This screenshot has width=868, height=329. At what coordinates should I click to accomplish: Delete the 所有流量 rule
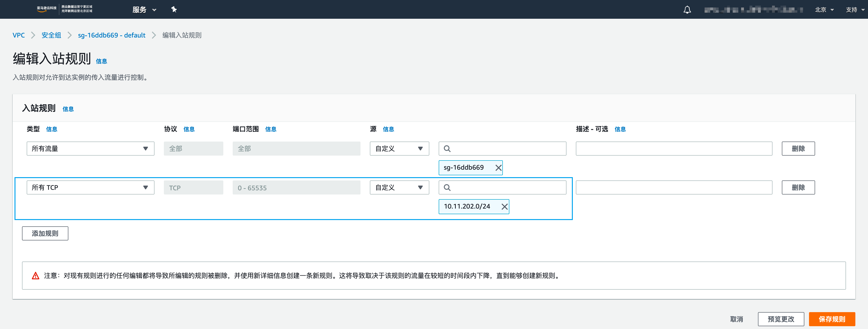pyautogui.click(x=798, y=149)
